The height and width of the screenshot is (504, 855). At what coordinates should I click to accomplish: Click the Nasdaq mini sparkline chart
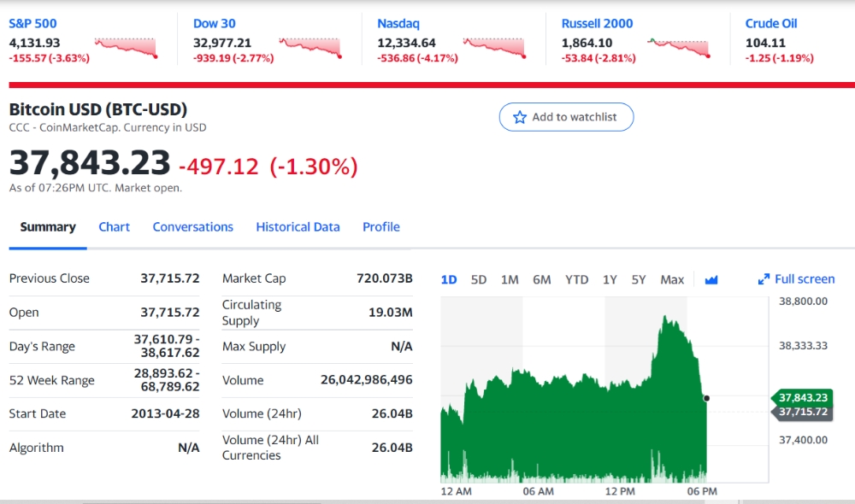pyautogui.click(x=494, y=48)
